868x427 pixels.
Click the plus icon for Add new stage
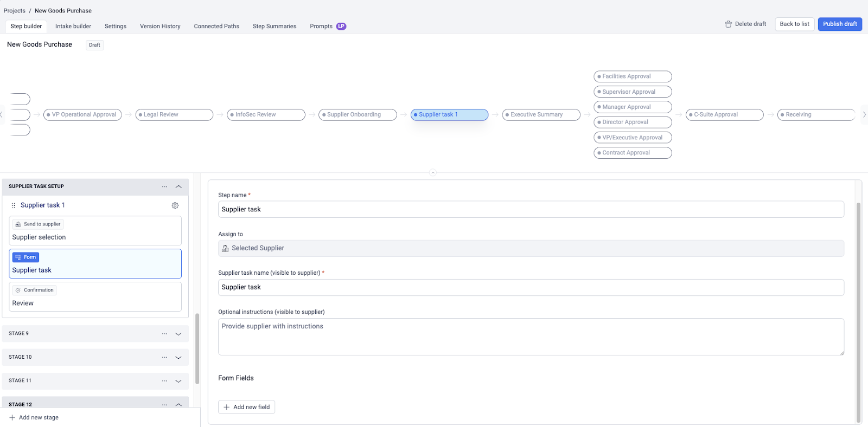tap(12, 418)
